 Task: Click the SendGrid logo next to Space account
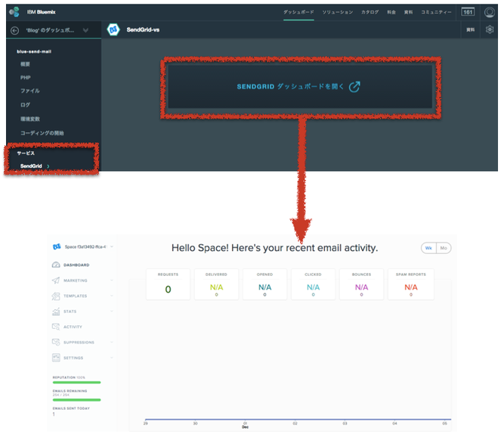[57, 247]
